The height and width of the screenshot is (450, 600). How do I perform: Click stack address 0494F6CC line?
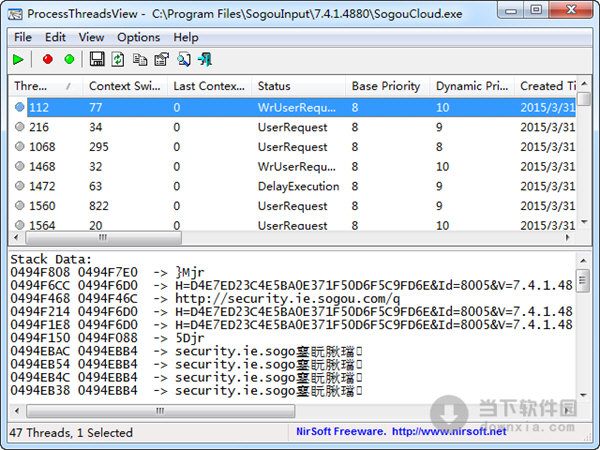point(292,285)
